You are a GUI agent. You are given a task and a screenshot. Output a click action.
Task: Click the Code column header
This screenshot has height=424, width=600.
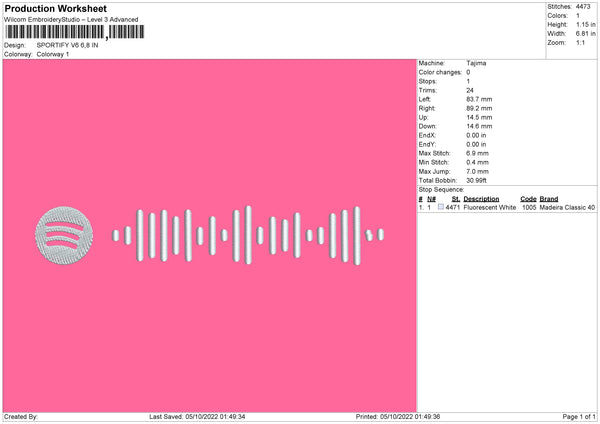pos(528,199)
